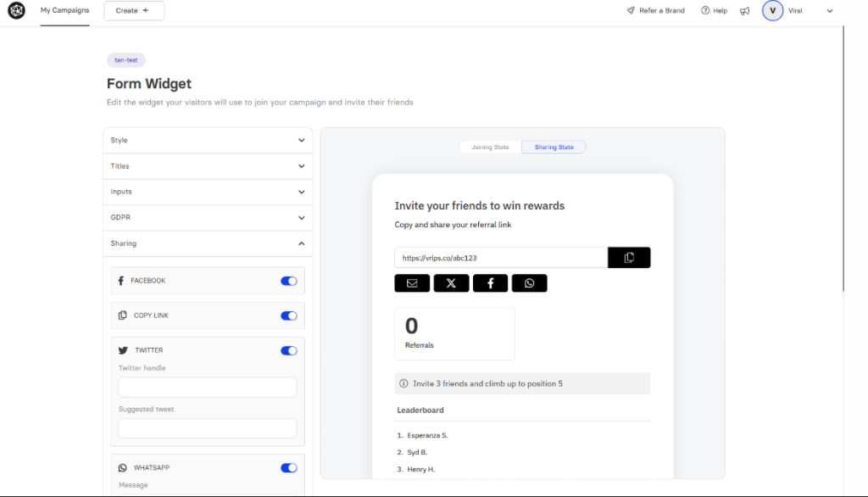Click the Refer a Brand rocket icon

coord(631,10)
